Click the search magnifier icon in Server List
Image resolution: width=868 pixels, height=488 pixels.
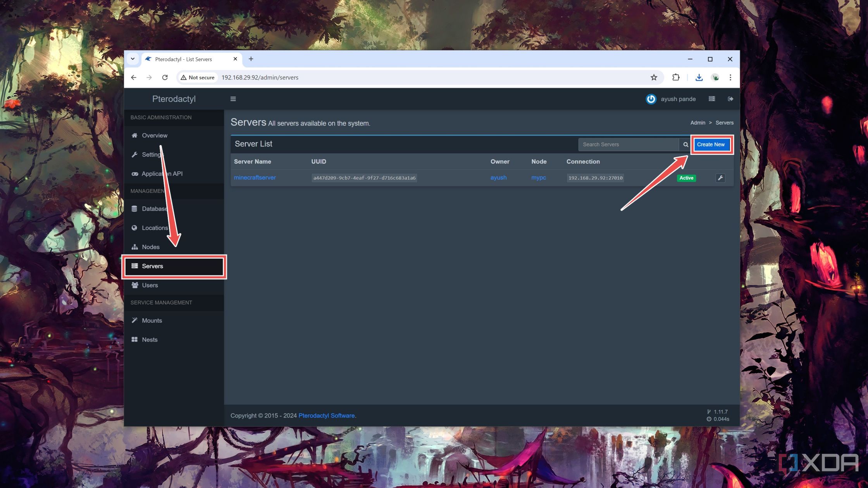coord(685,144)
